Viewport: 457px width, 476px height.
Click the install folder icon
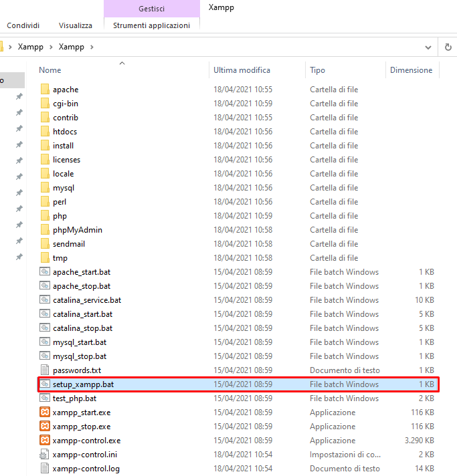coord(45,146)
